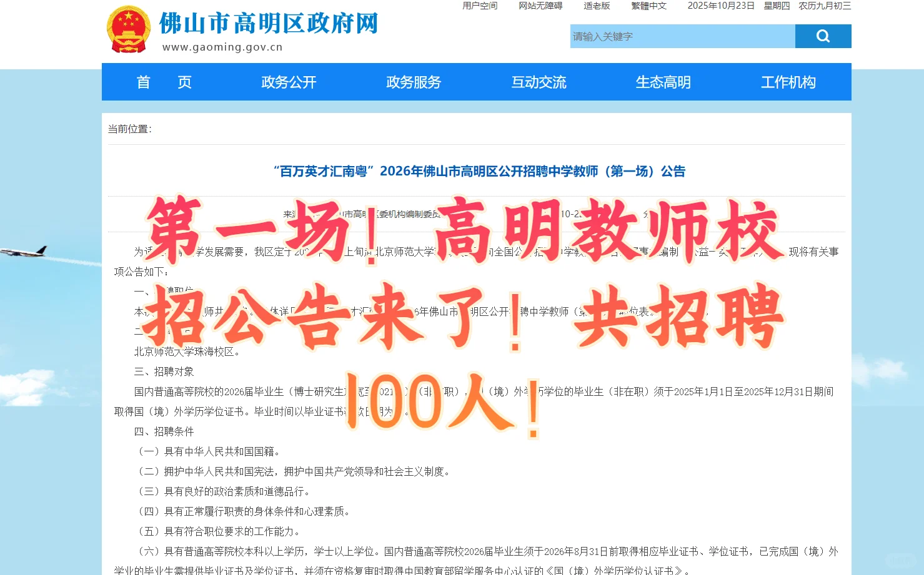Click the national emblem logo icon
This screenshot has width=924, height=575.
pos(129,29)
